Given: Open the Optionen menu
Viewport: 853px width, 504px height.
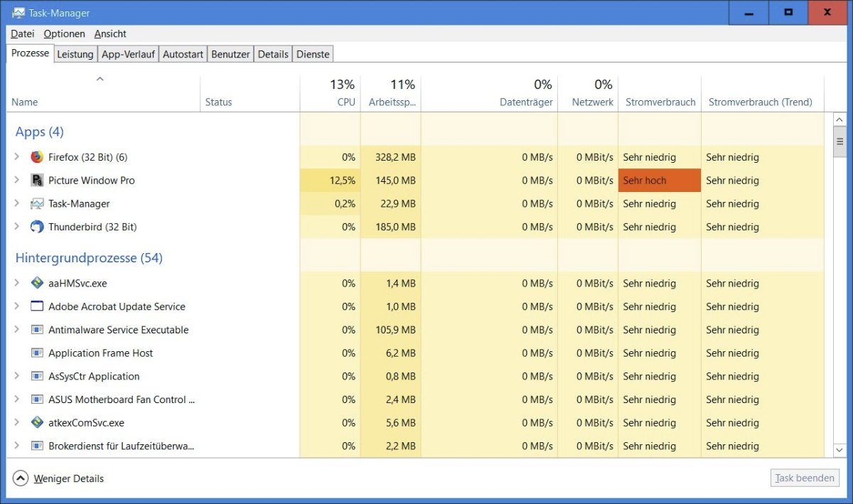Looking at the screenshot, I should point(64,33).
